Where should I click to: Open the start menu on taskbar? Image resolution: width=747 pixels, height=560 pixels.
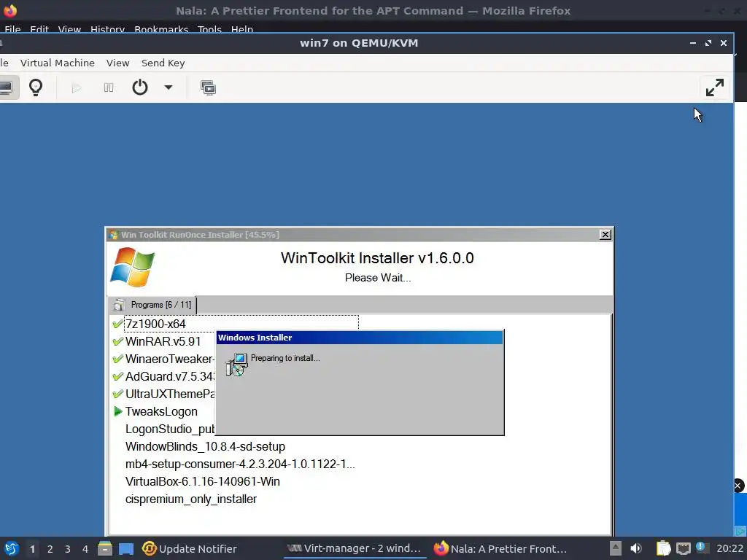coord(12,548)
